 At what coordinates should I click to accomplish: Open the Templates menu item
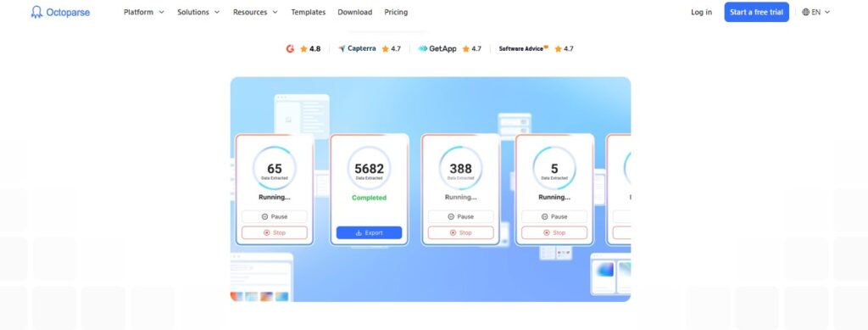[309, 12]
